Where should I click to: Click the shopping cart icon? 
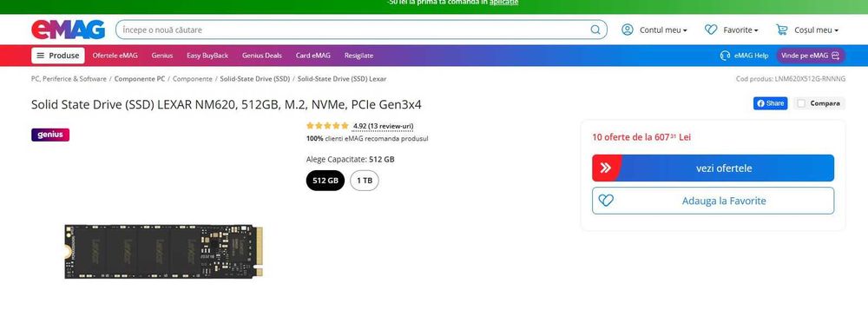[x=782, y=30]
